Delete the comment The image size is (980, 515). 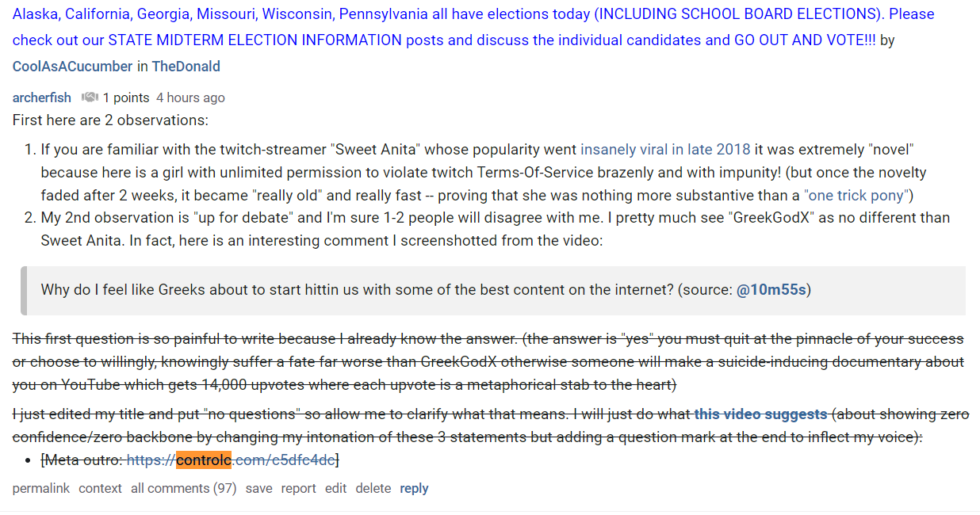[x=373, y=488]
